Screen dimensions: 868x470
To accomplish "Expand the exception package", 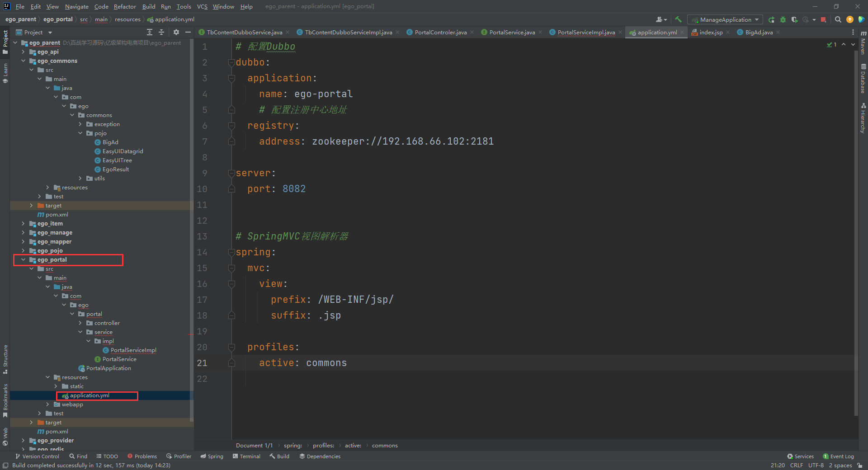I will point(80,124).
